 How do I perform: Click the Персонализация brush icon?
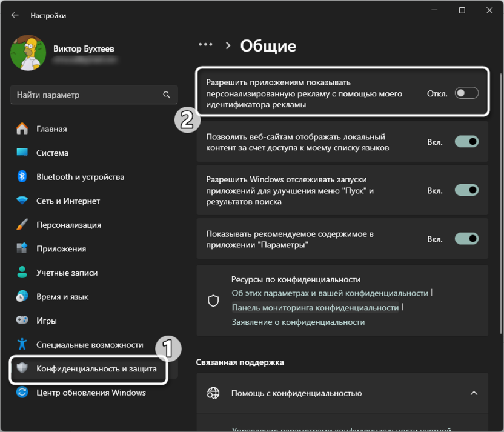[x=22, y=224]
